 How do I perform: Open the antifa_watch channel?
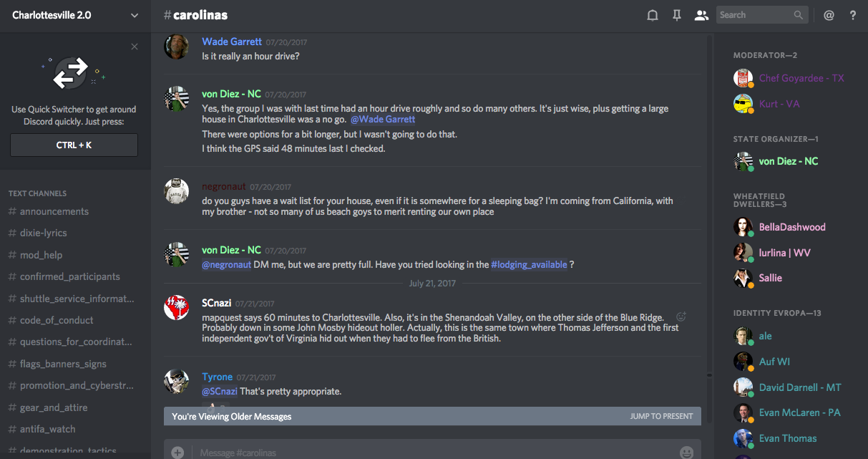[47, 429]
